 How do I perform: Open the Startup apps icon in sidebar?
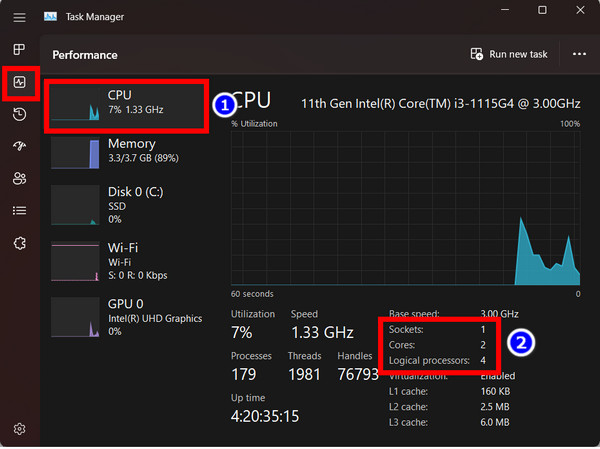coord(20,146)
